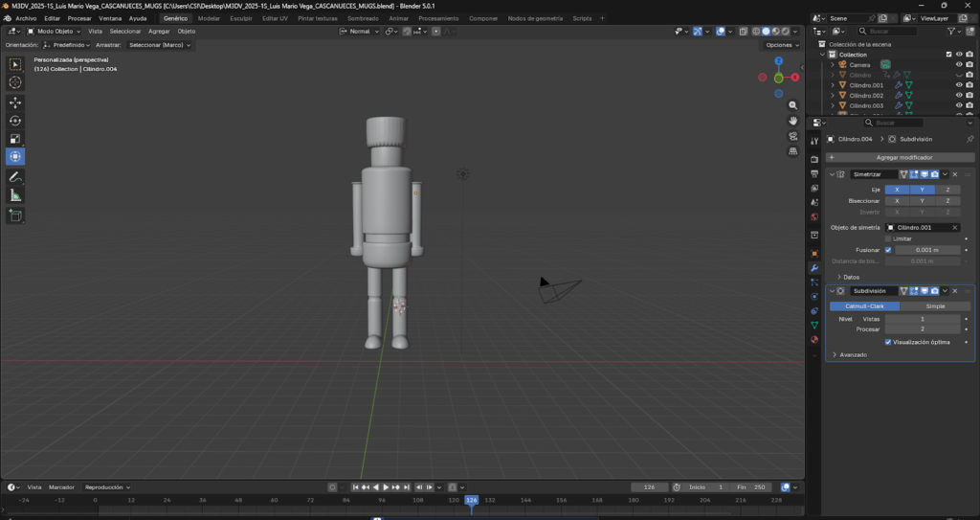Open the Modo Objeto mode dropdown
This screenshot has width=980, height=520.
[x=55, y=31]
